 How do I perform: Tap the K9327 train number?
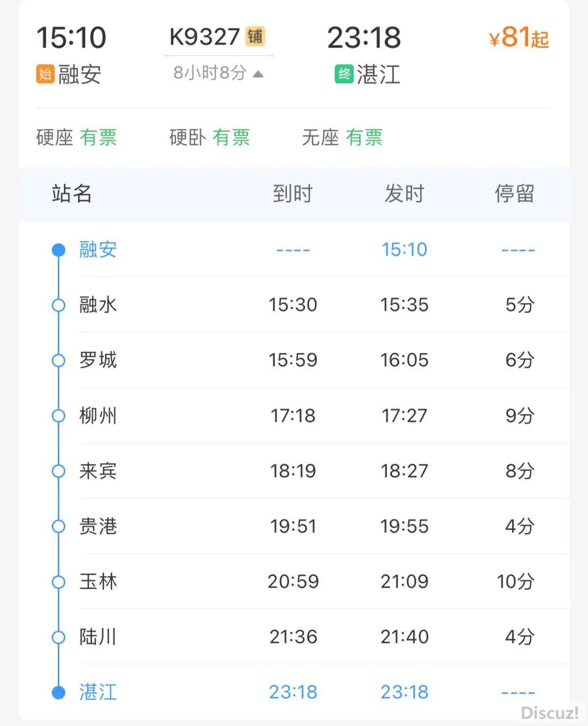point(205,37)
